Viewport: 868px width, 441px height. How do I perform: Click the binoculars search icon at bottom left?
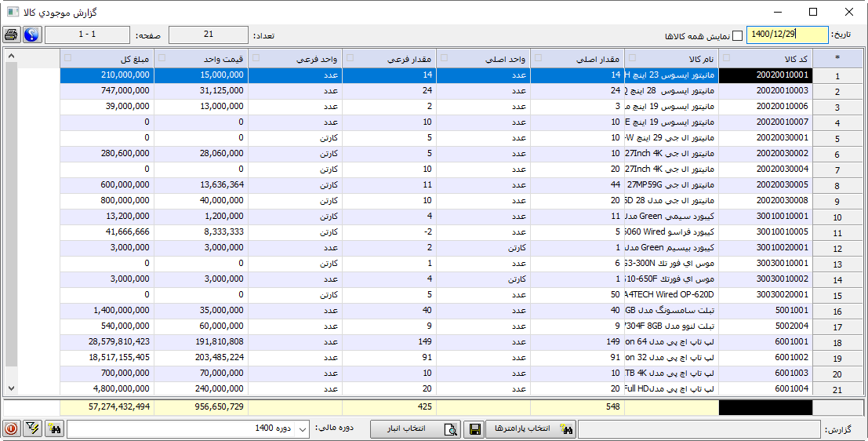53,429
